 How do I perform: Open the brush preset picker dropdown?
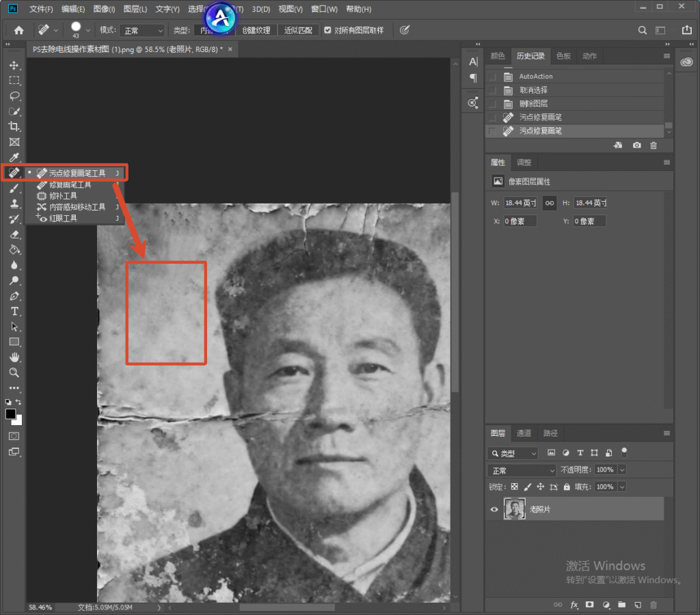point(88,30)
